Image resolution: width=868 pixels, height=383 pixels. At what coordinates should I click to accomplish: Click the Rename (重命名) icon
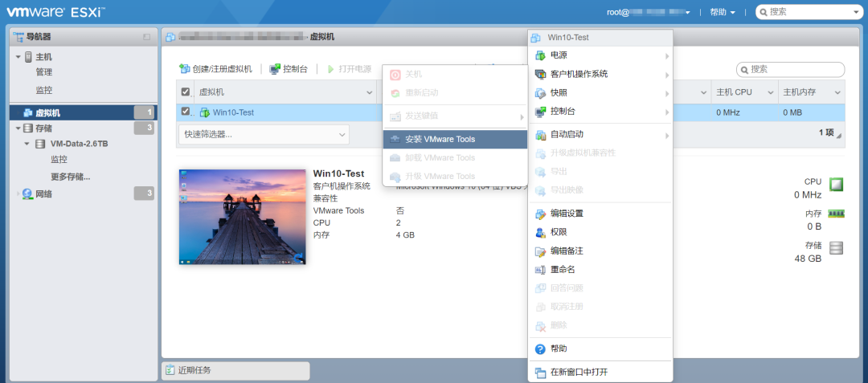540,270
